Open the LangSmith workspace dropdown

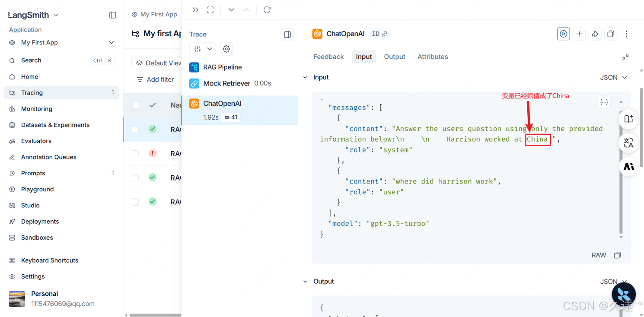coord(33,15)
